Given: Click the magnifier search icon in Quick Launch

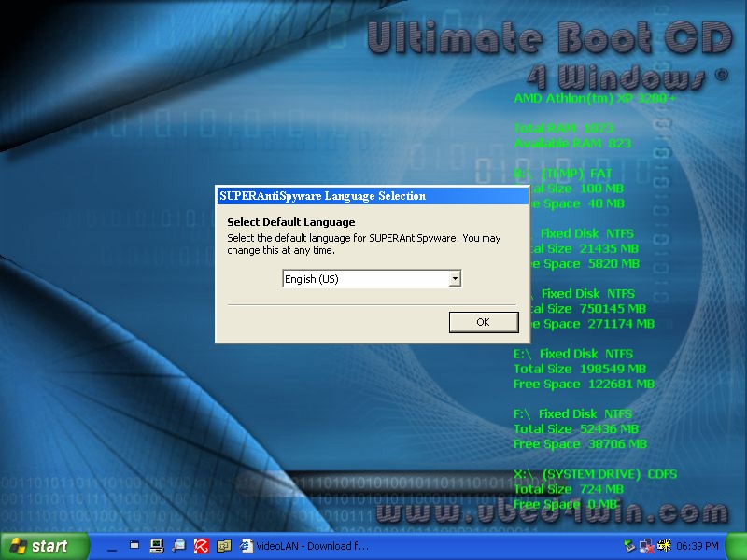Looking at the screenshot, I should [x=178, y=545].
